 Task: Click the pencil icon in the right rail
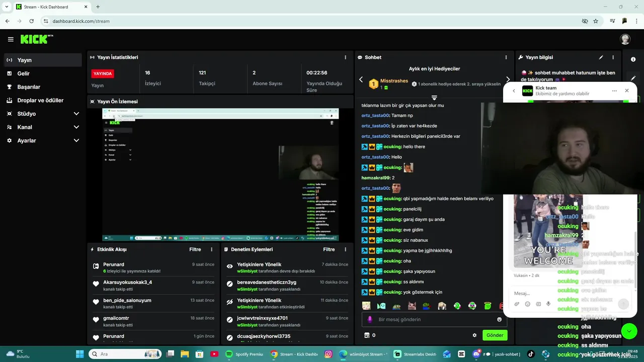pyautogui.click(x=633, y=78)
